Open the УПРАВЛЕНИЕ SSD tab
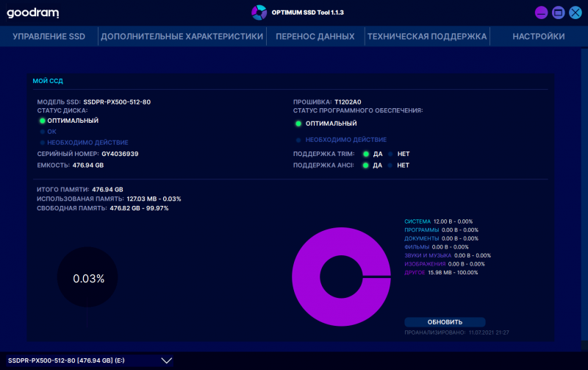Viewport: 588px width, 370px height. click(x=49, y=36)
